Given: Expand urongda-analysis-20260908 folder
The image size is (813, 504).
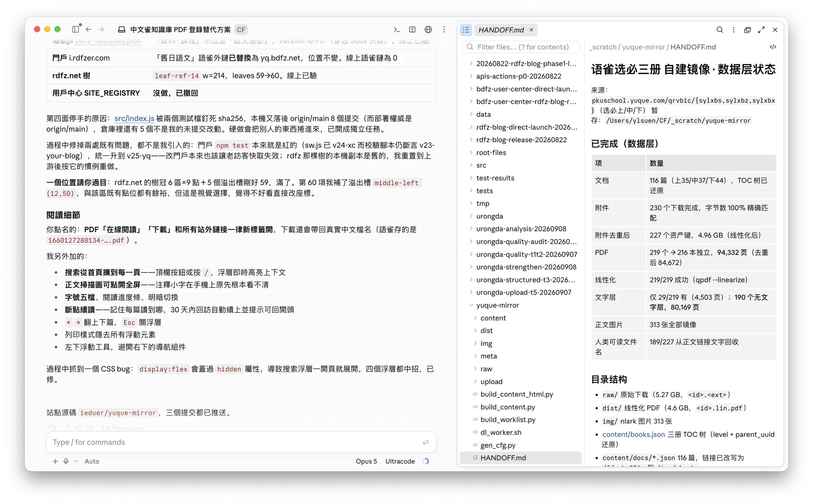Looking at the screenshot, I should click(x=521, y=229).
